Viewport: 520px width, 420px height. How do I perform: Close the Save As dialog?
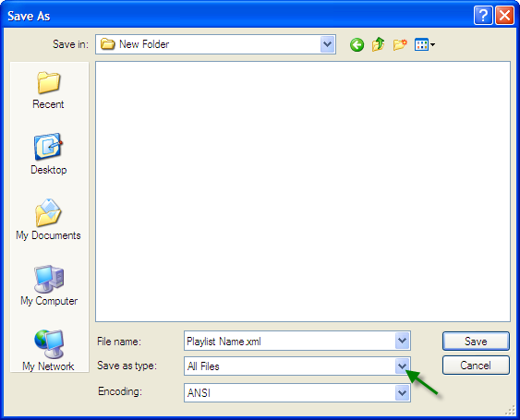pos(504,16)
